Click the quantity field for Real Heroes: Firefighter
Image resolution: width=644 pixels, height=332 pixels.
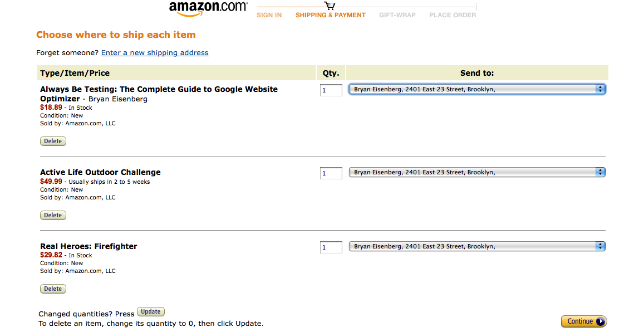tap(331, 247)
